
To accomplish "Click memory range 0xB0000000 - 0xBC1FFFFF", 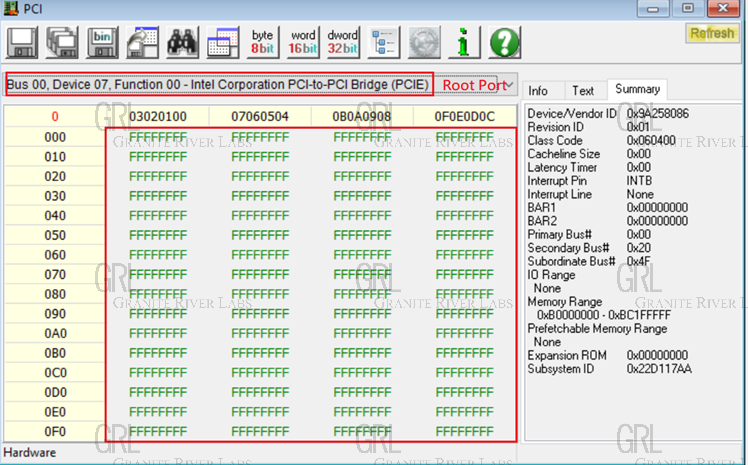I will coord(604,315).
